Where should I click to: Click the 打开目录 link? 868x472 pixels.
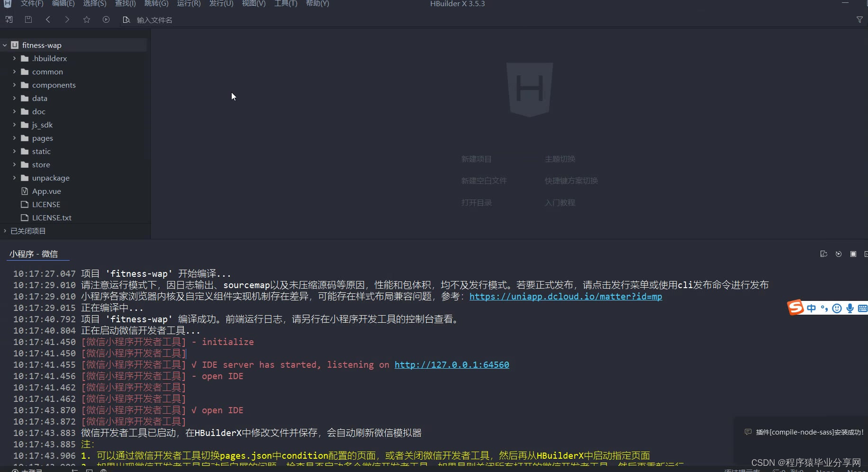coord(476,202)
